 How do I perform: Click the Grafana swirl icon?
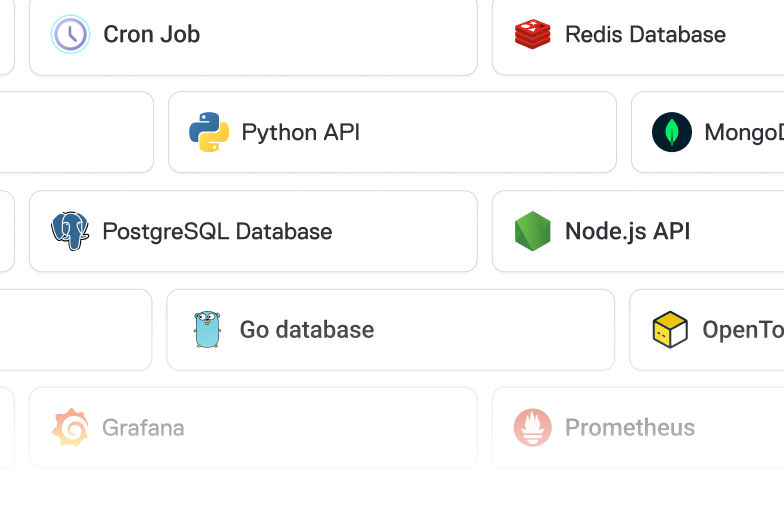coord(70,428)
